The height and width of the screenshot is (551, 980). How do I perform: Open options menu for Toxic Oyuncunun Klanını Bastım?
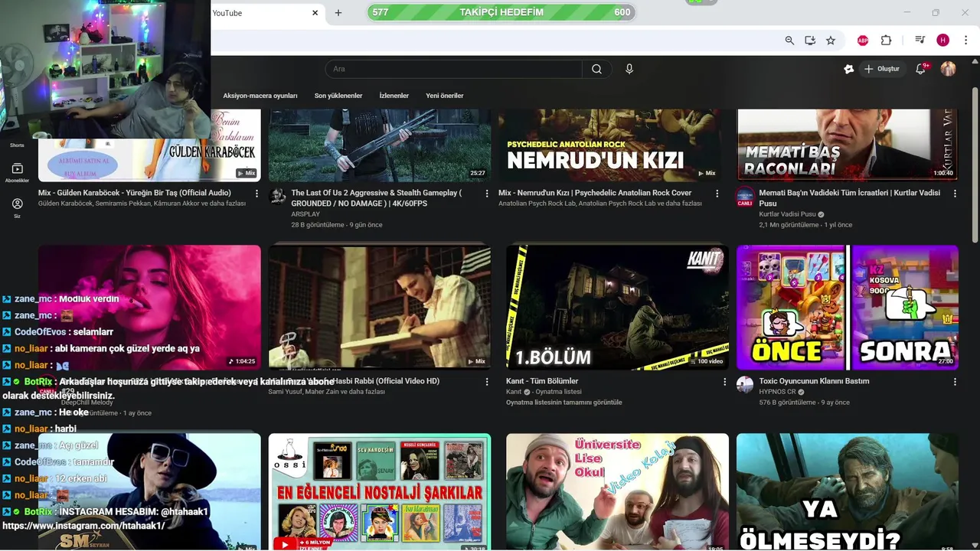(955, 381)
